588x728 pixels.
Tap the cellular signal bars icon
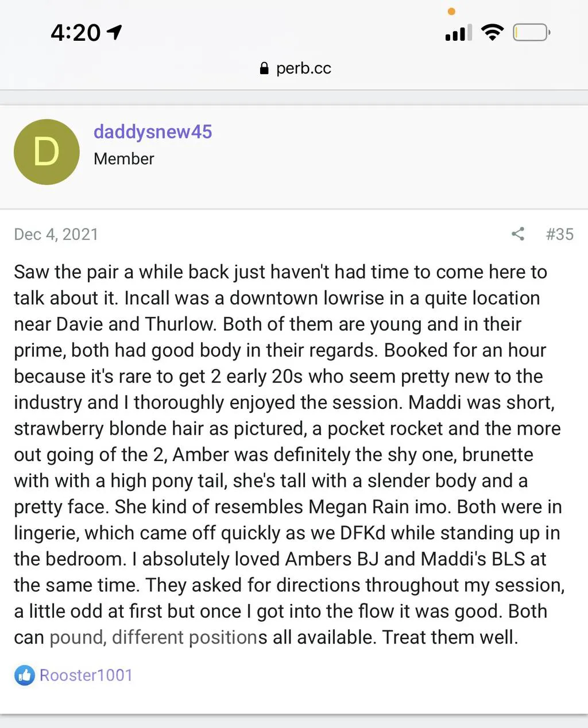(x=458, y=33)
